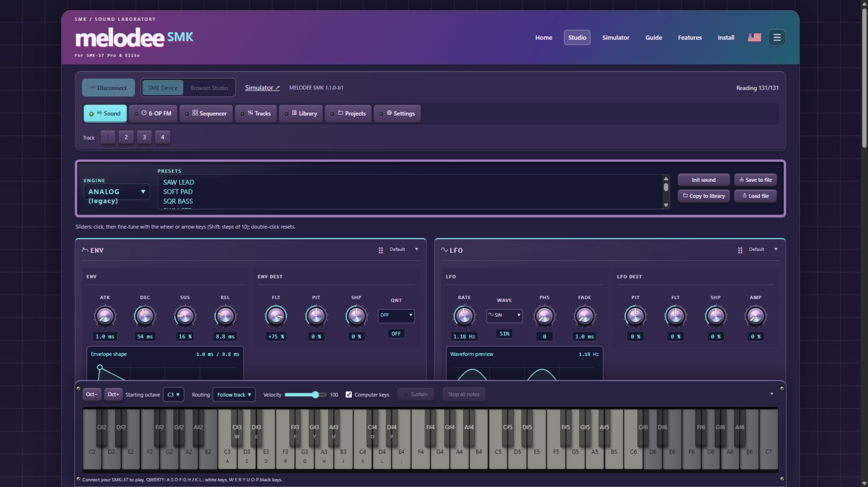
Task: Click the LFO panel drag-handle grid icon
Action: pyautogui.click(x=740, y=250)
